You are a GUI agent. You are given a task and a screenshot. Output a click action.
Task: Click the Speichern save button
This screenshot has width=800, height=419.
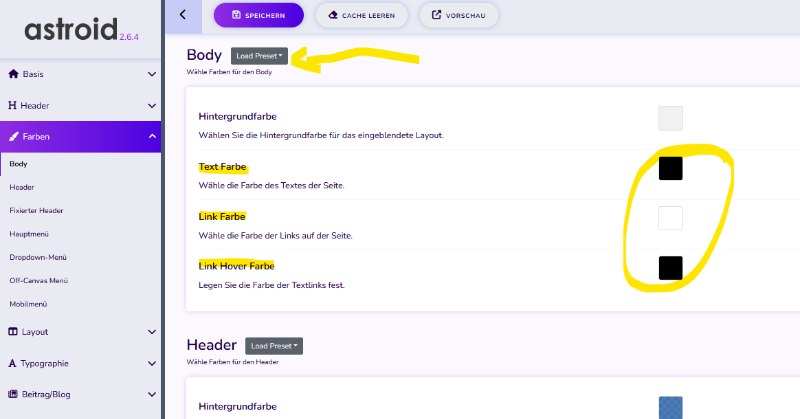pyautogui.click(x=259, y=15)
